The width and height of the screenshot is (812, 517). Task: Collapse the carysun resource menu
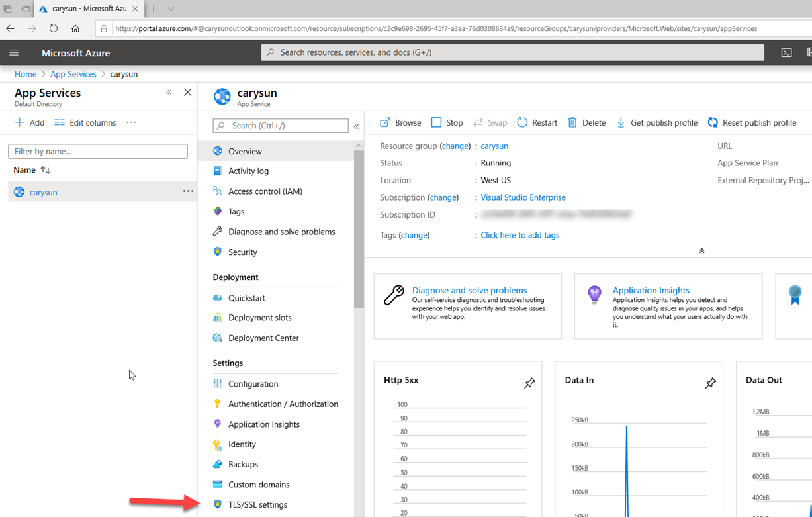pyautogui.click(x=356, y=126)
